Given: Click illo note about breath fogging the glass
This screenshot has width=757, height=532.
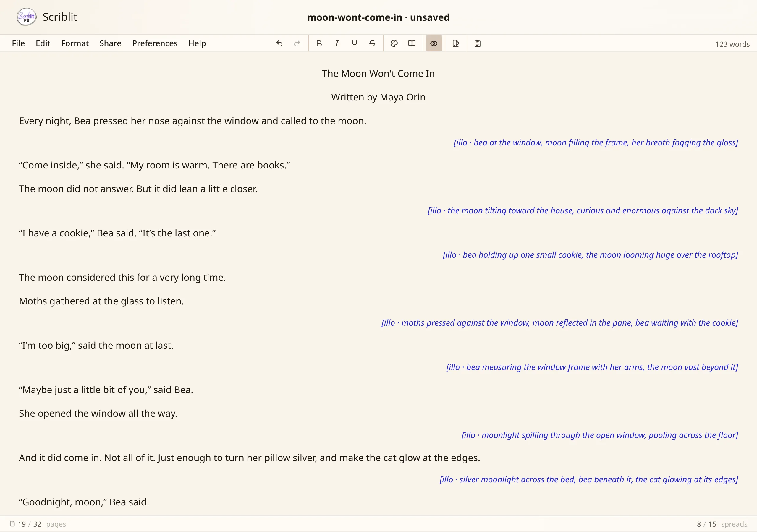Looking at the screenshot, I should (596, 143).
